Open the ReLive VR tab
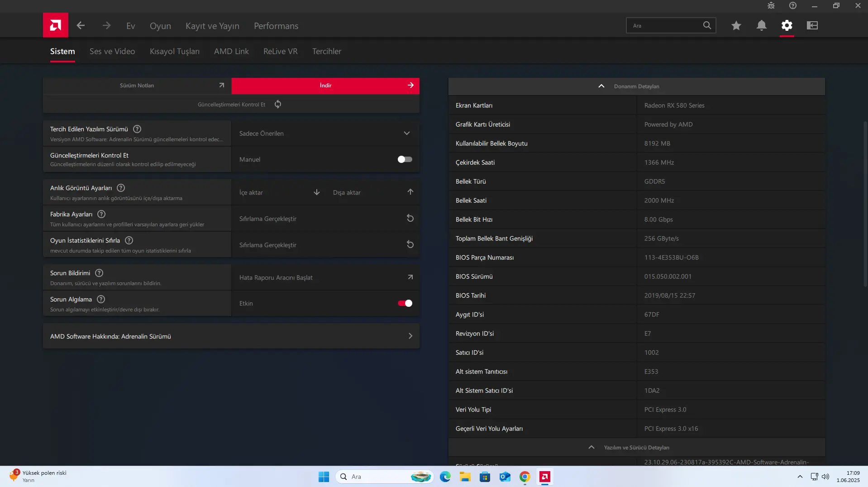Viewport: 868px width, 487px height. tap(281, 51)
